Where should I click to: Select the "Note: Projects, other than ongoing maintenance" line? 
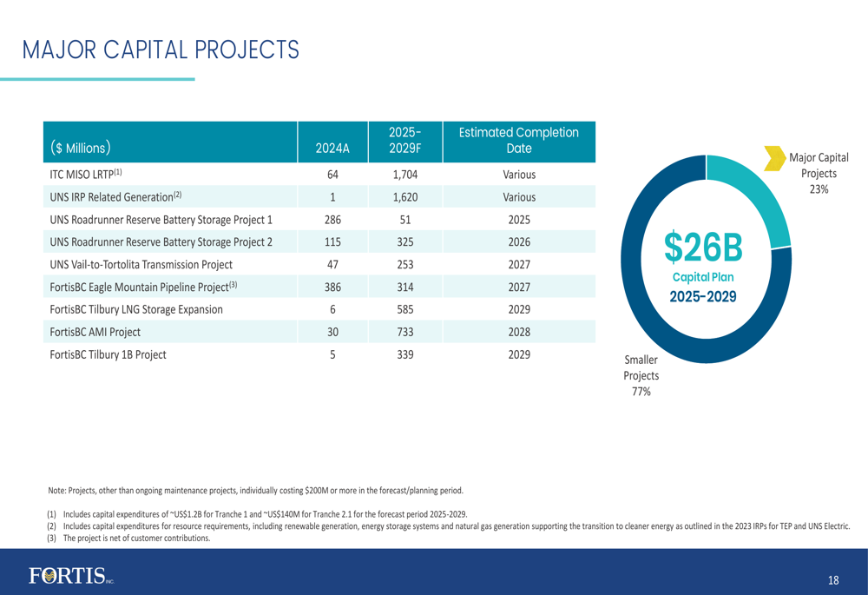click(x=256, y=490)
